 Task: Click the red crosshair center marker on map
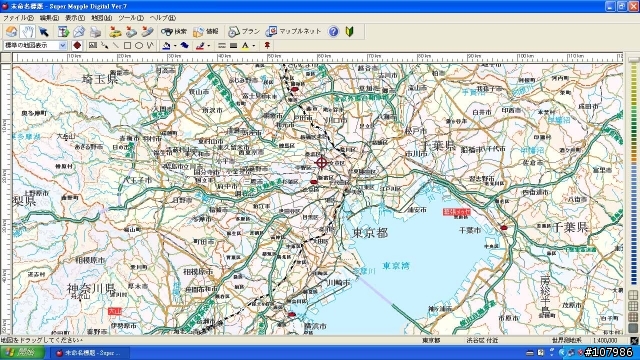tap(322, 162)
